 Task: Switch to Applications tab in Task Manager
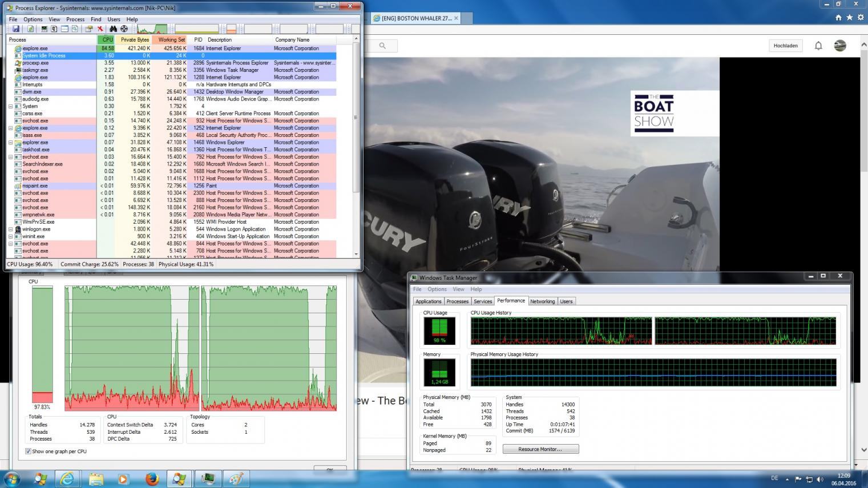[x=429, y=301]
